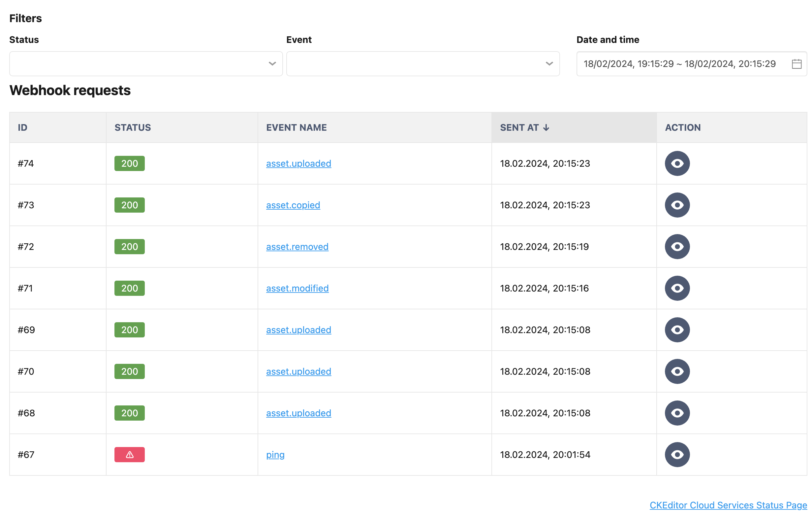Open details for asset.uploaded #68
Screen dimensions: 812x519
(x=677, y=413)
